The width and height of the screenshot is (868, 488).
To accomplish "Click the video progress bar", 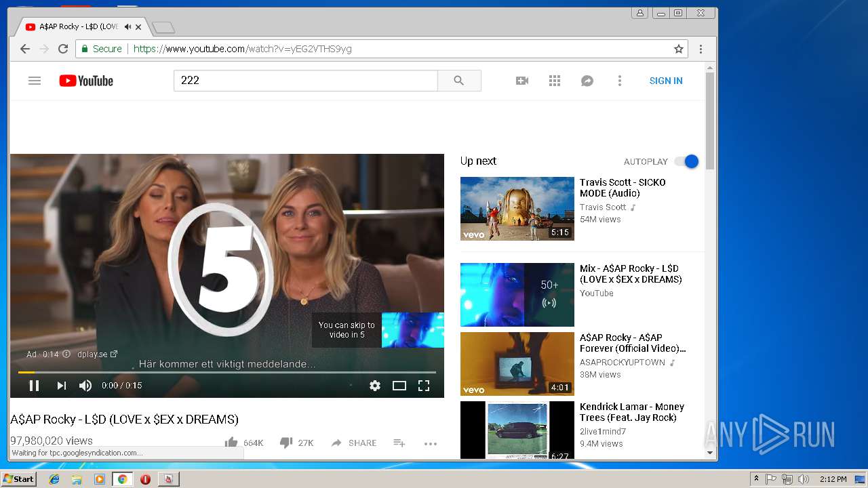I will (227, 372).
